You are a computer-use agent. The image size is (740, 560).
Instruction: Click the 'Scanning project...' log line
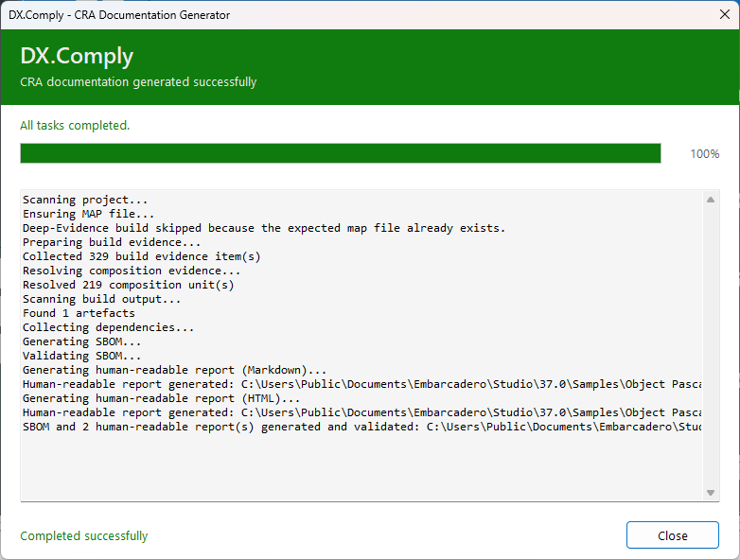click(85, 200)
